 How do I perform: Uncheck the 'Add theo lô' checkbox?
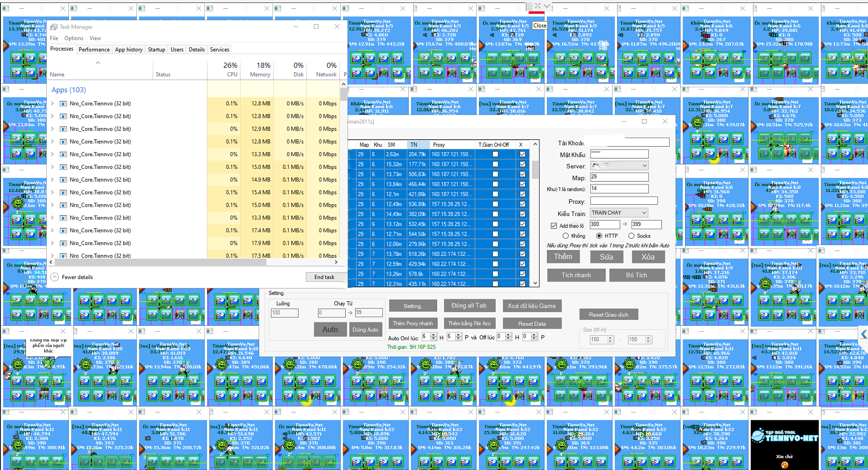554,226
